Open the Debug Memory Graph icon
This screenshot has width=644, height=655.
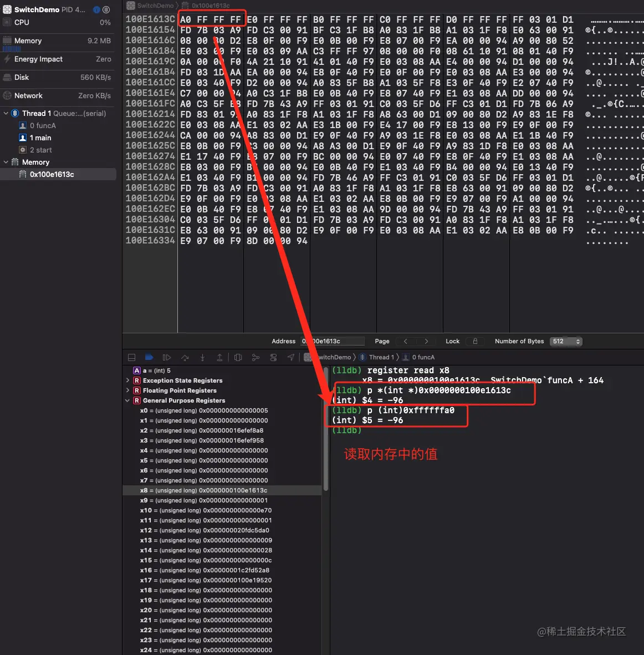point(256,357)
